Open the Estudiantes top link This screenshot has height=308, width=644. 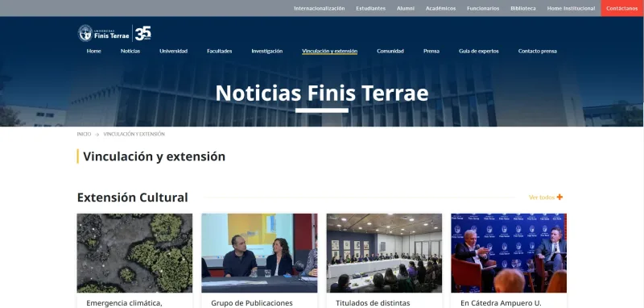point(370,8)
